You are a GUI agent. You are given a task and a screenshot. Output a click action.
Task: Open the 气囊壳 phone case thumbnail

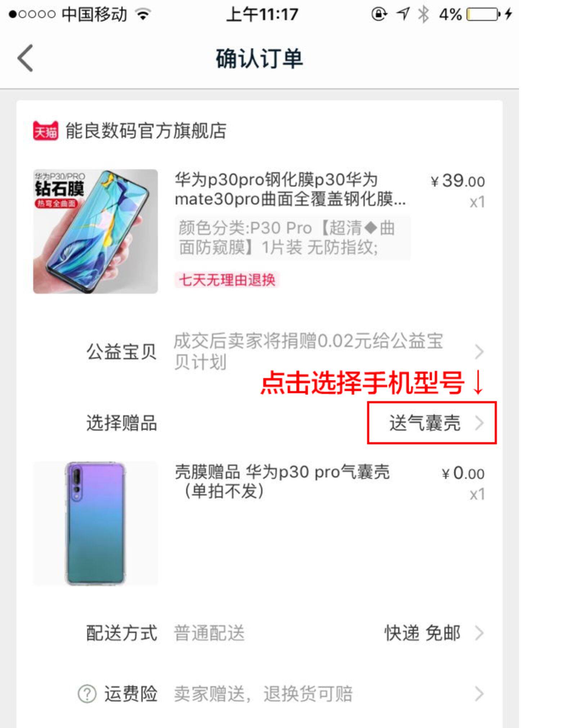pyautogui.click(x=95, y=524)
